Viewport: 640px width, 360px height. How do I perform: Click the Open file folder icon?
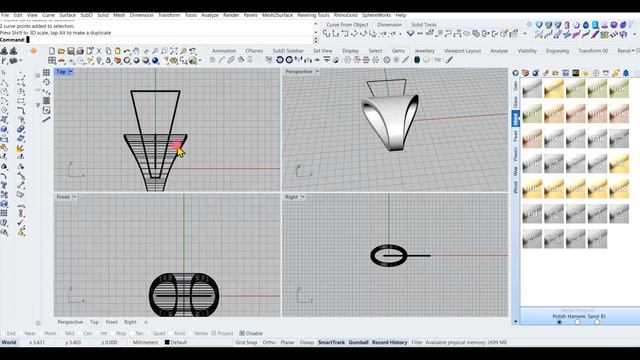[x=61, y=51]
